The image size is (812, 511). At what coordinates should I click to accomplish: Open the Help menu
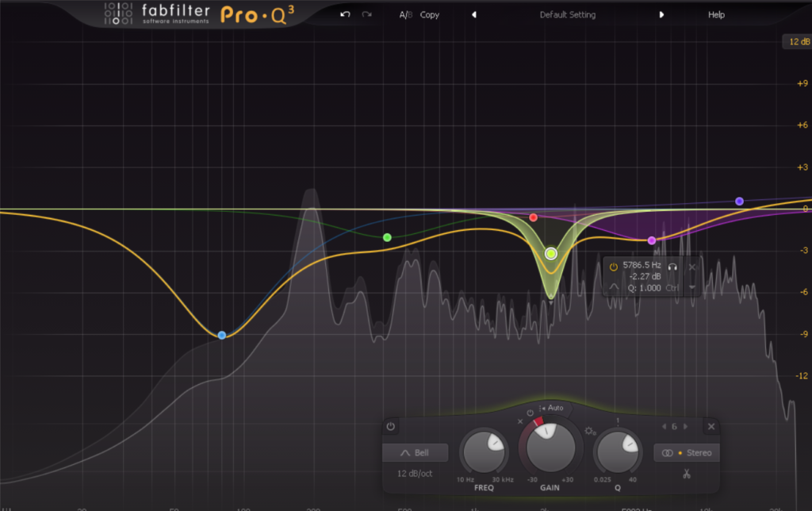pos(716,15)
